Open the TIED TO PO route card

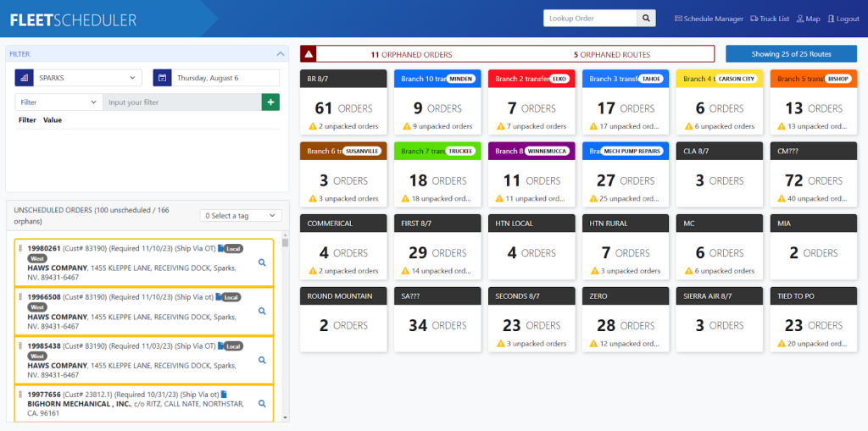814,319
